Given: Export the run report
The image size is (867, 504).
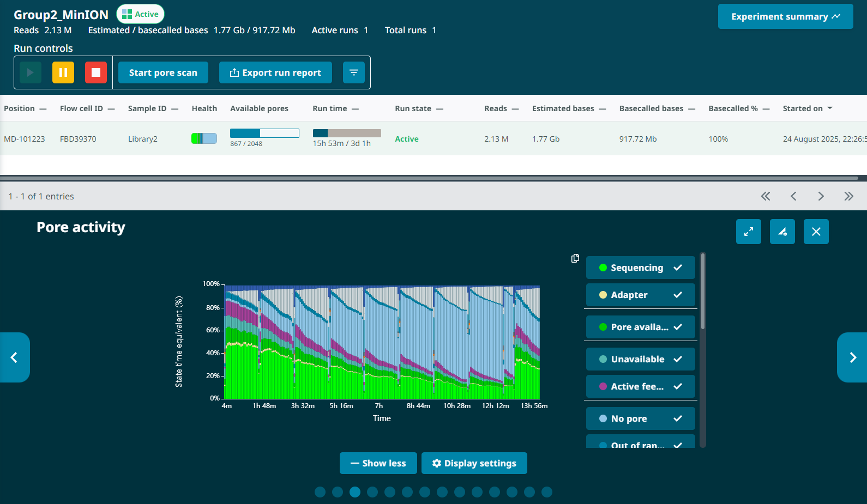Looking at the screenshot, I should pyautogui.click(x=275, y=72).
